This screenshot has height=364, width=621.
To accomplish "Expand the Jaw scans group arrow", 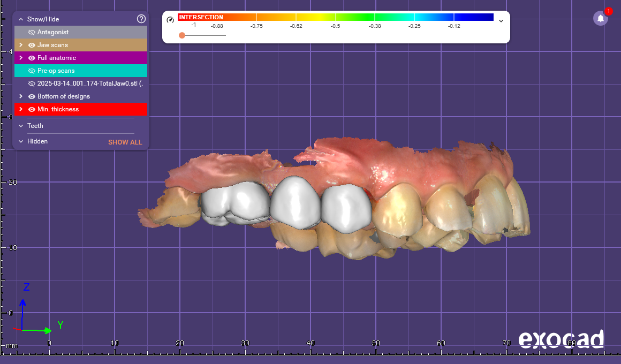I will tap(21, 45).
